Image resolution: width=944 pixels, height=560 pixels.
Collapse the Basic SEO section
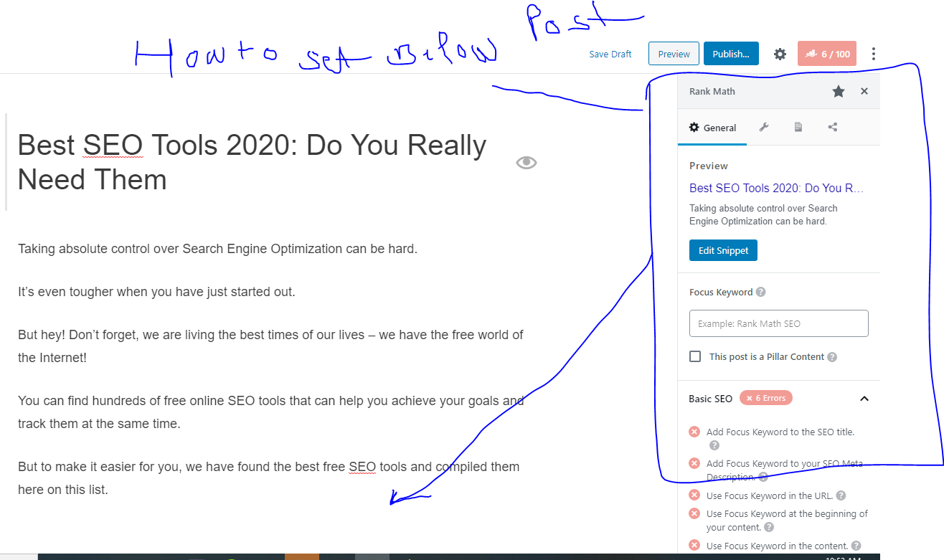point(864,399)
